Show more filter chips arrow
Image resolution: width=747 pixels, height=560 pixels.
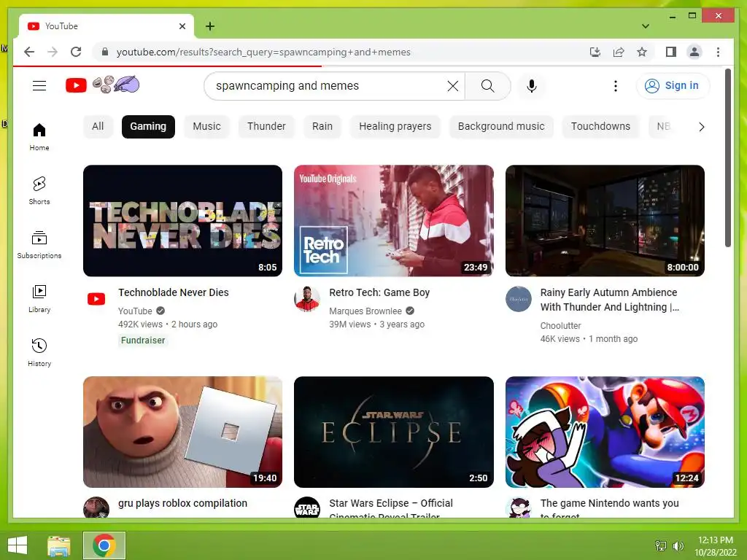coord(701,127)
